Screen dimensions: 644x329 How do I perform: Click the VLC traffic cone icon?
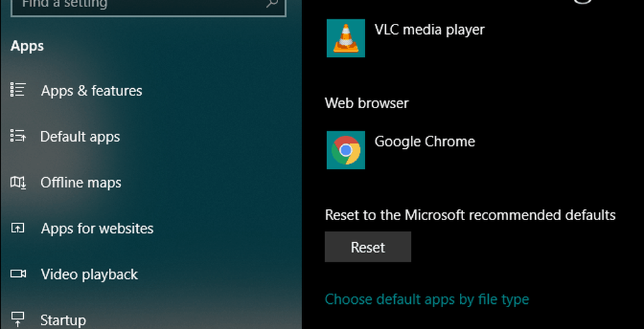point(346,38)
